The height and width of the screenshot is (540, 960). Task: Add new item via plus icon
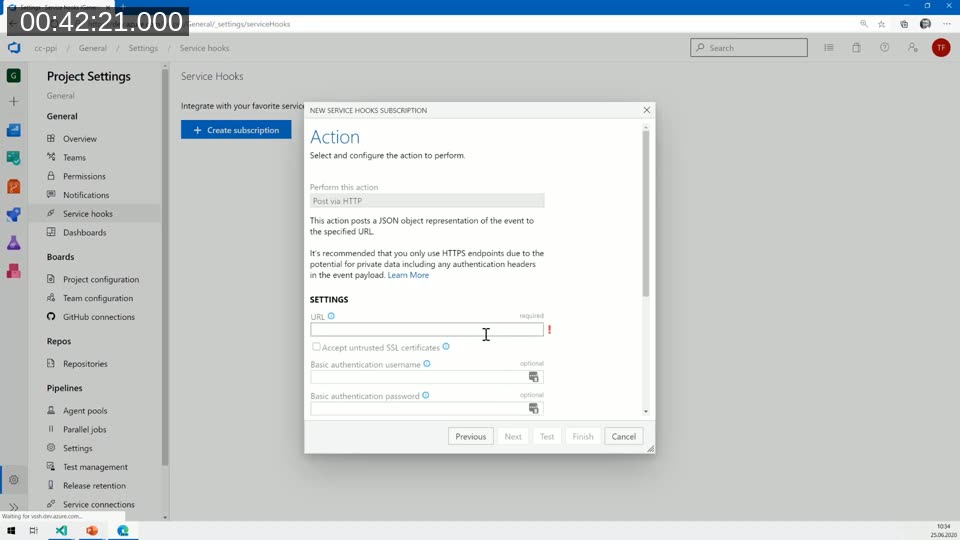pos(13,102)
